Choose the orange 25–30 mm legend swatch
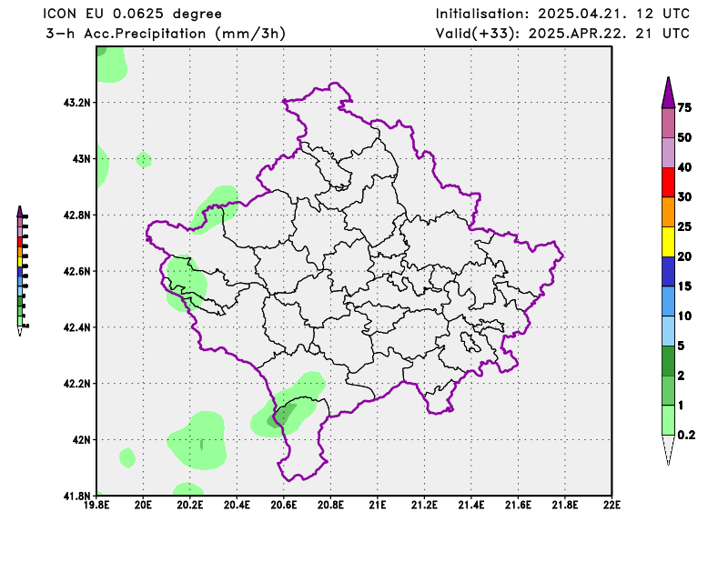 (x=668, y=212)
